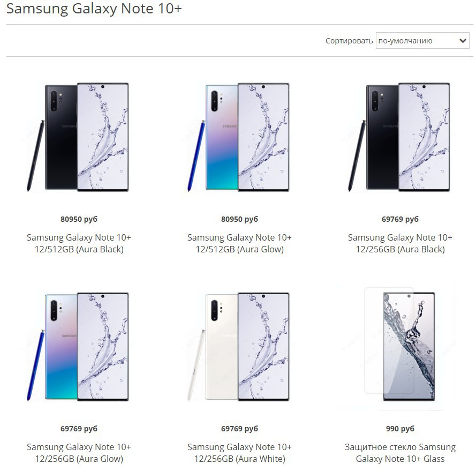Click the 990 руб screen protector price
476x471 pixels.
[x=400, y=429]
